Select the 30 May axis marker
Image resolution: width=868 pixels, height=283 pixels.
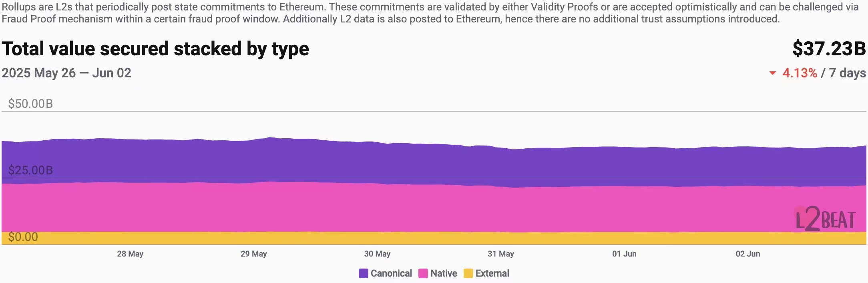[377, 254]
